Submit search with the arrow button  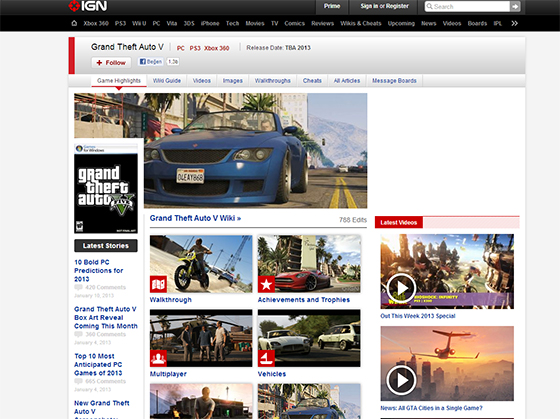[515, 6]
